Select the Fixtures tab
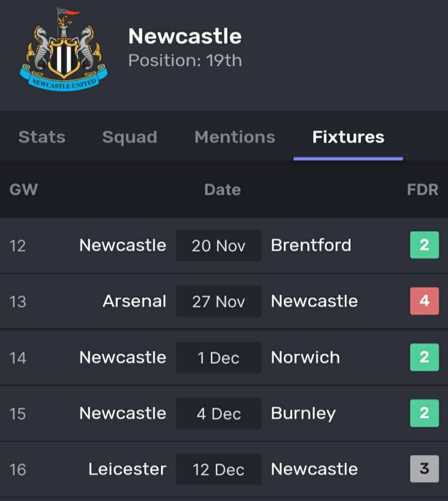This screenshot has height=501, width=448. pos(348,137)
